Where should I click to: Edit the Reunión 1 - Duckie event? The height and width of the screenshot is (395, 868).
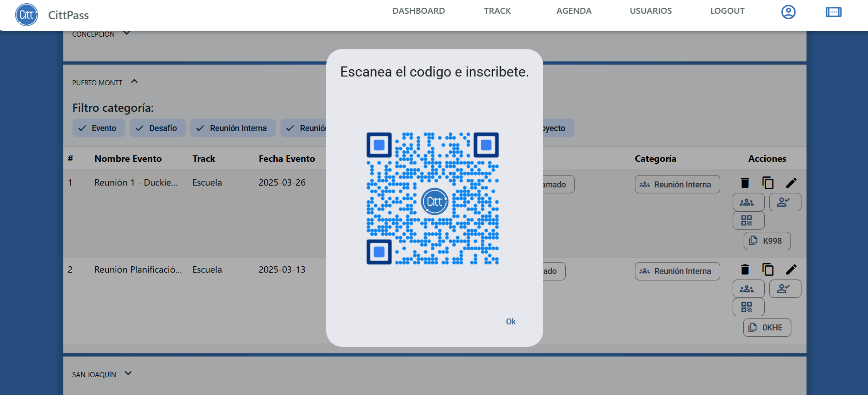(x=791, y=183)
